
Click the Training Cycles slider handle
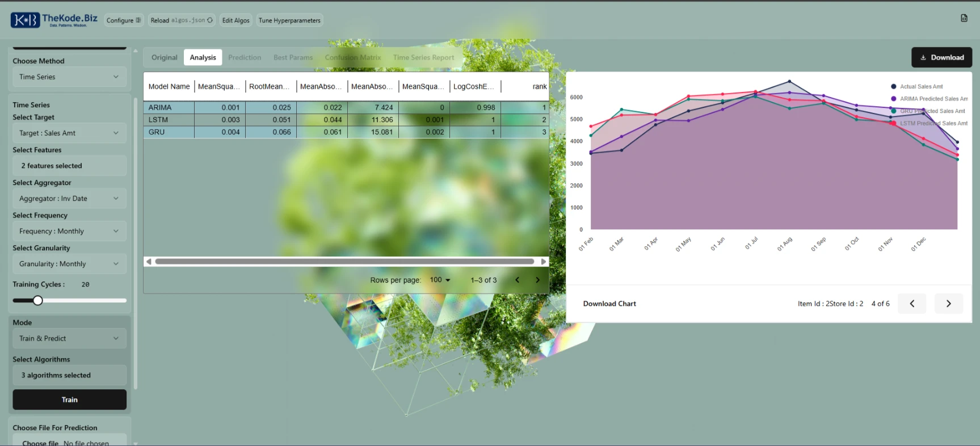point(38,301)
